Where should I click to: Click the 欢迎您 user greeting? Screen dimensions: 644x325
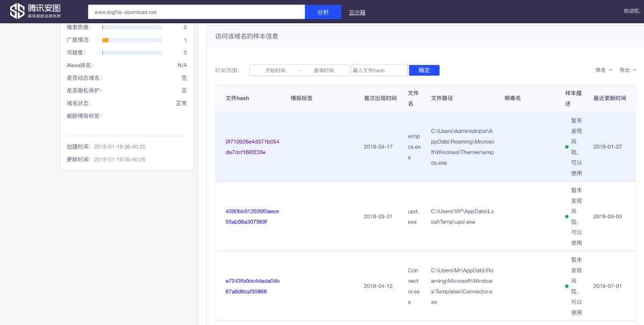(631, 11)
